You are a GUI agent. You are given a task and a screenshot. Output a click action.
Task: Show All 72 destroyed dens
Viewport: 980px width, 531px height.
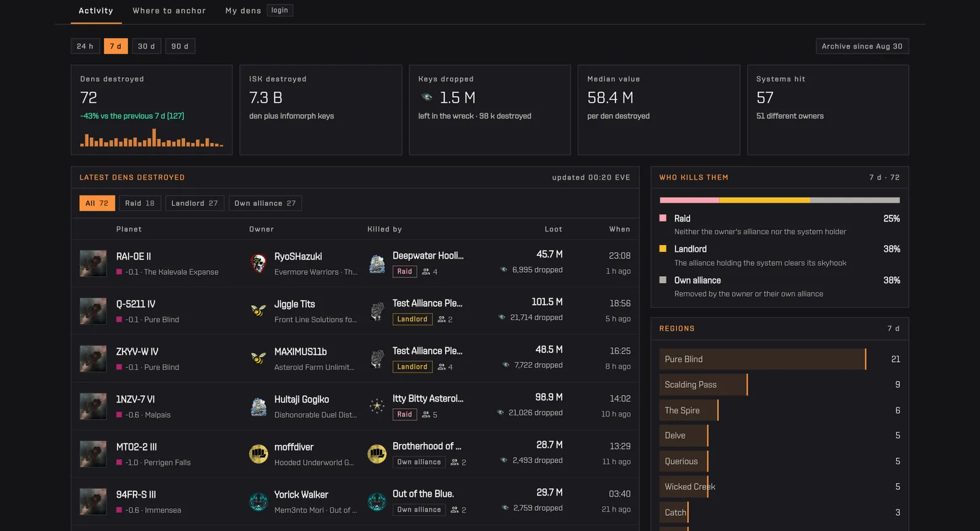click(97, 203)
